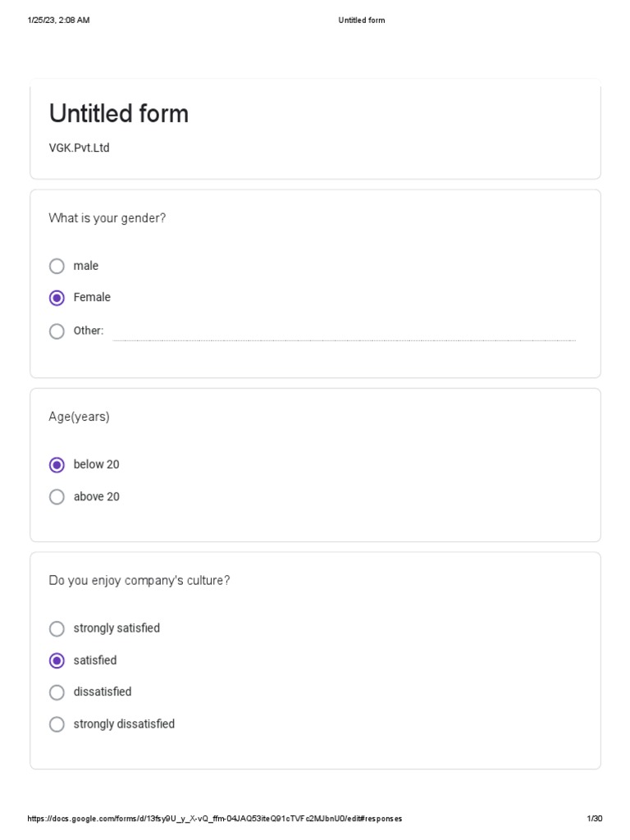This screenshot has height=840, width=630.
Task: Click the Untitled form page header title
Action: click(x=362, y=21)
